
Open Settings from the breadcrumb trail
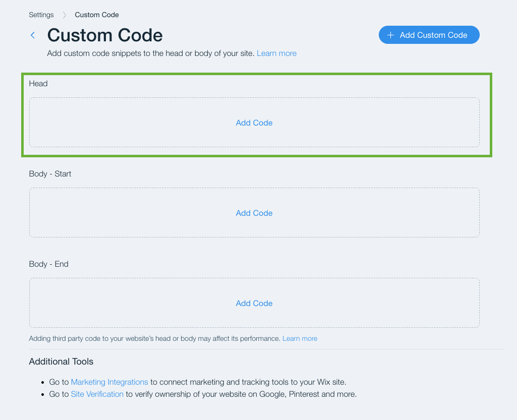(x=41, y=15)
